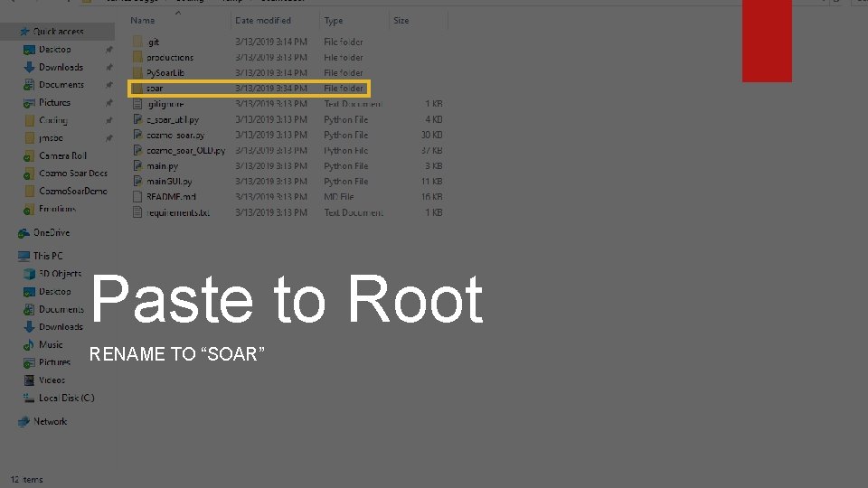Open jmsoc folder in sidebar

point(51,137)
